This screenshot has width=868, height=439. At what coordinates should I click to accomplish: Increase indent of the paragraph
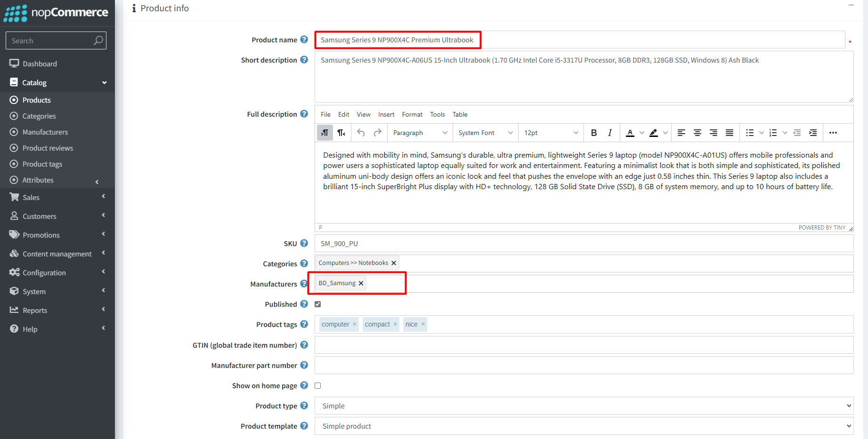click(x=813, y=133)
